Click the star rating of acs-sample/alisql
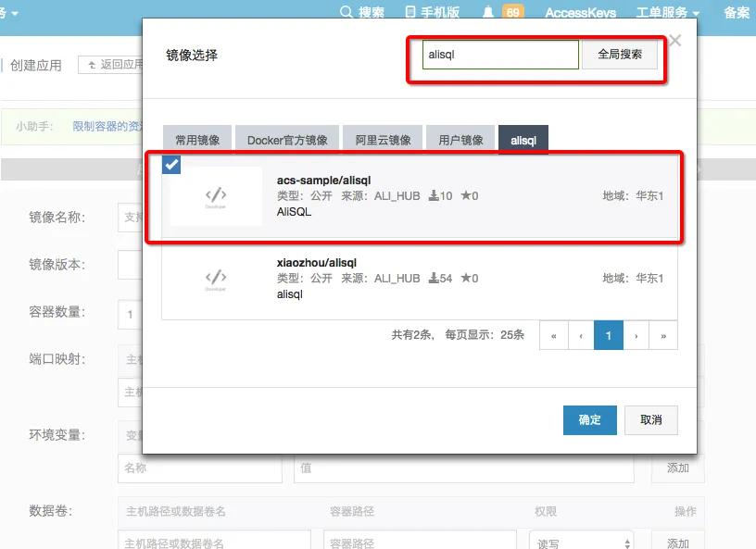 click(469, 195)
